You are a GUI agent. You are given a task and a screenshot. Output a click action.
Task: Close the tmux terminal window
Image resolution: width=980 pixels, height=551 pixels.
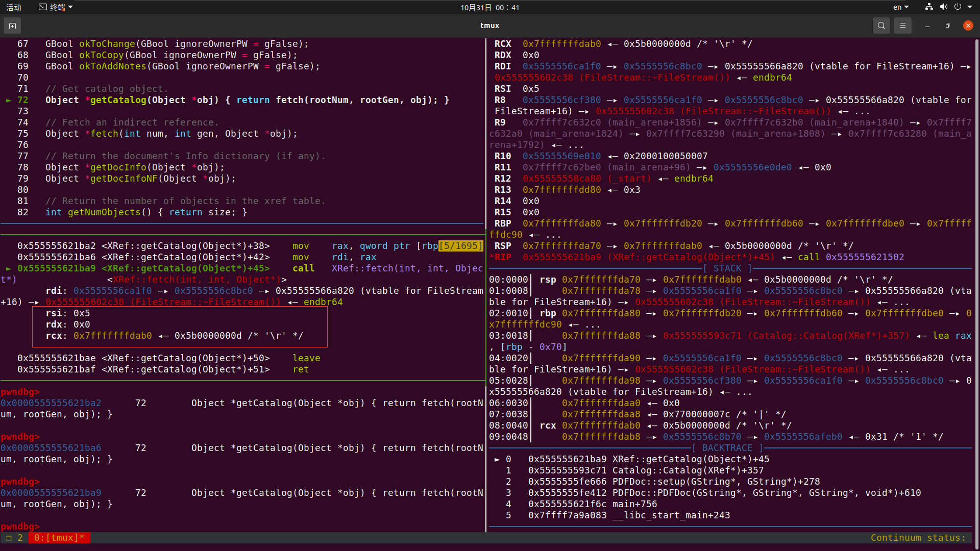tap(968, 26)
